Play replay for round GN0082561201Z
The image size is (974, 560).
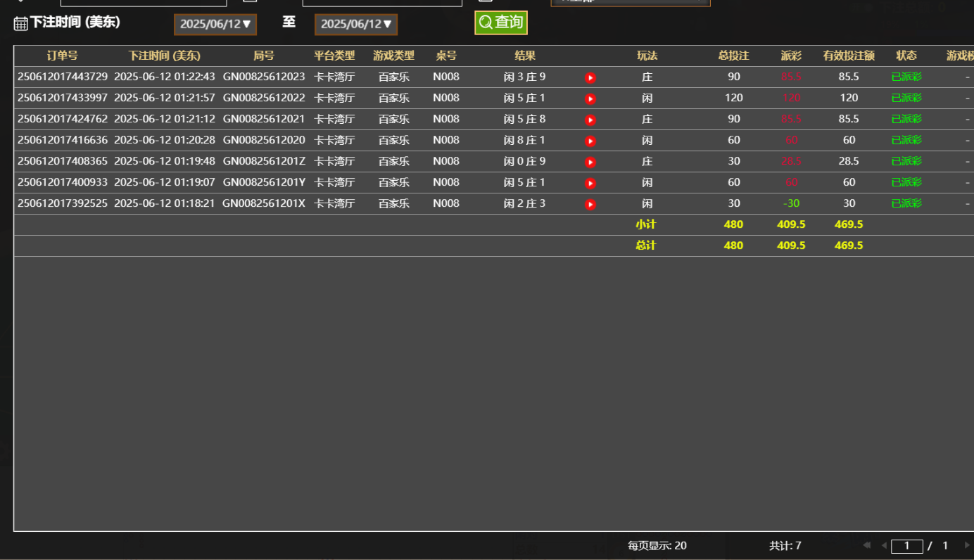[x=590, y=163]
